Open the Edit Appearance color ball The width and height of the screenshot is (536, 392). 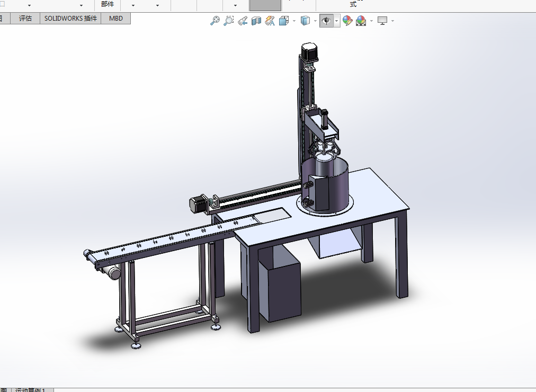pos(347,21)
